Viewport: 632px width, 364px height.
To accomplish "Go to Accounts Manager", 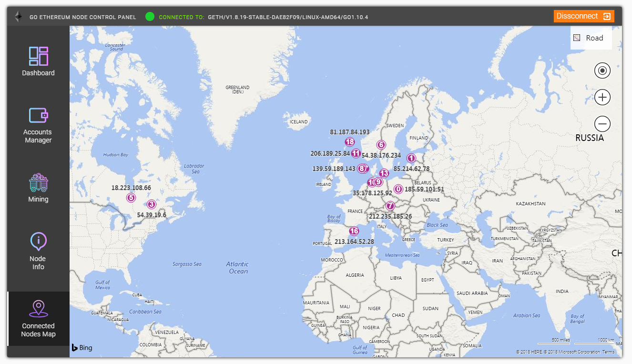I will 38,125.
